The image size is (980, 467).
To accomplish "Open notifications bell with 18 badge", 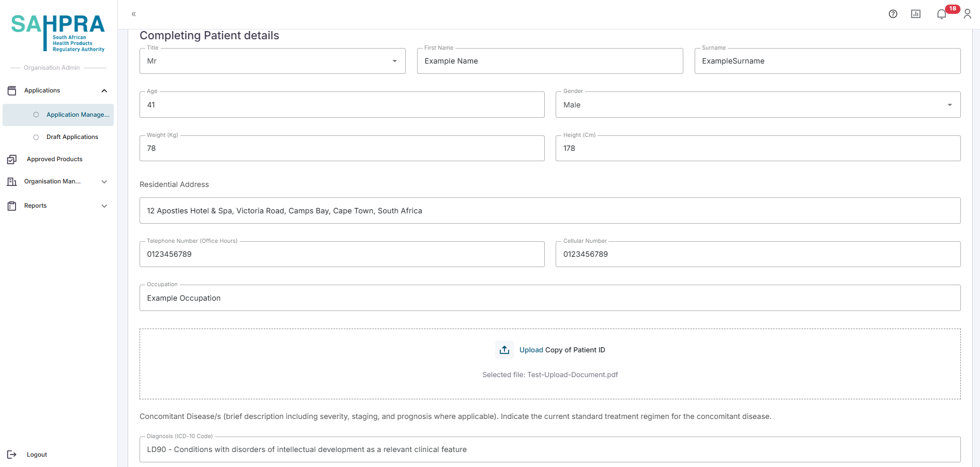I will tap(942, 14).
